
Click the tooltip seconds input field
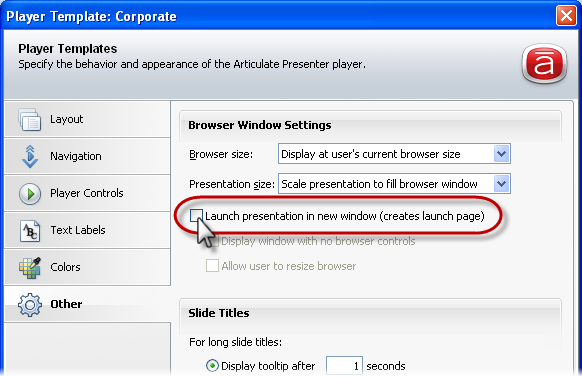[x=344, y=366]
